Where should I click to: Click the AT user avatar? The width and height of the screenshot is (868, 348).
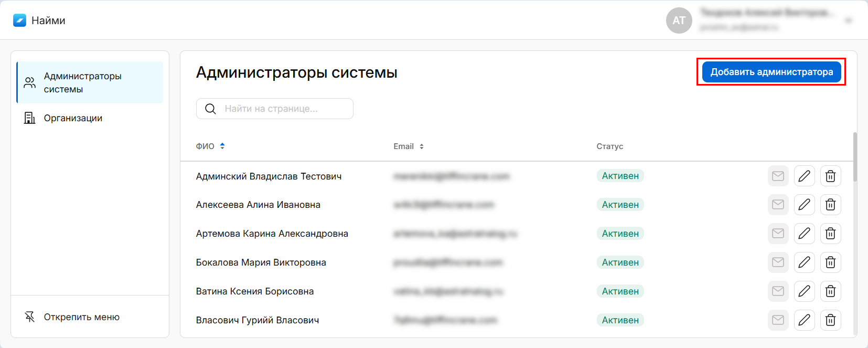(x=679, y=20)
